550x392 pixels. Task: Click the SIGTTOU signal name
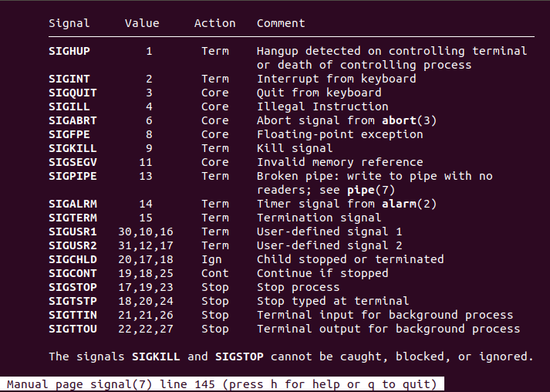point(72,329)
